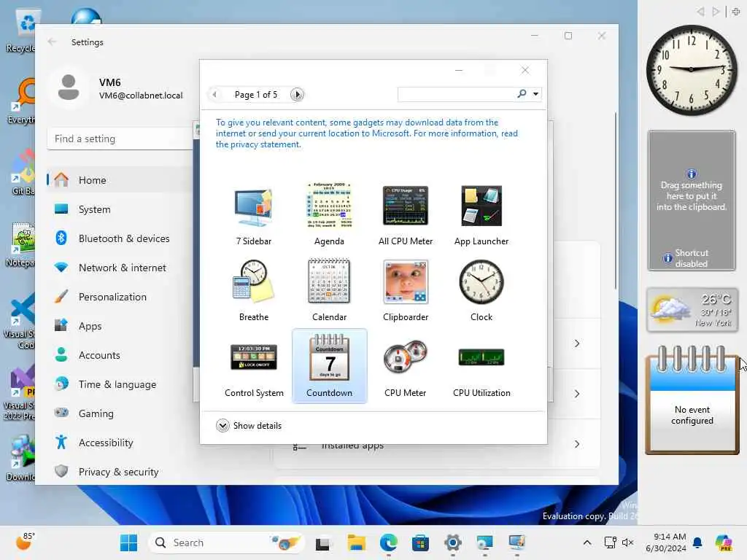Image resolution: width=747 pixels, height=560 pixels.
Task: Click sidebar previous page arrow
Action: pos(700,12)
